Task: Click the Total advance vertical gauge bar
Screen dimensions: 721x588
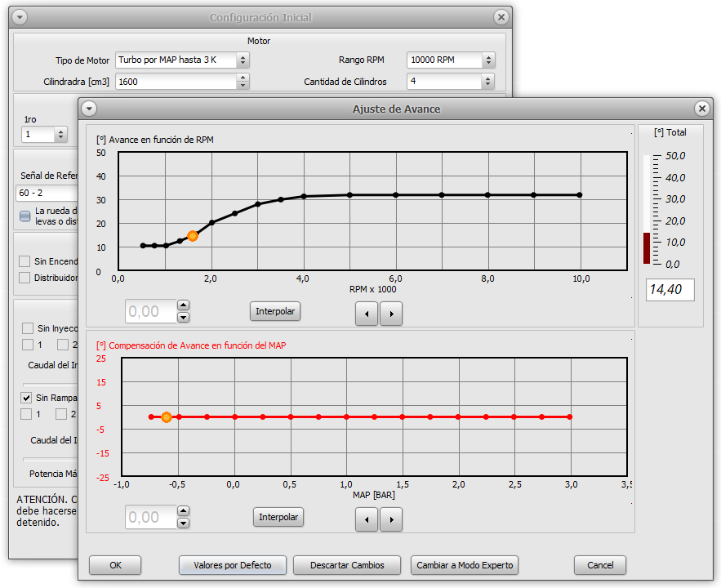Action: click(647, 210)
